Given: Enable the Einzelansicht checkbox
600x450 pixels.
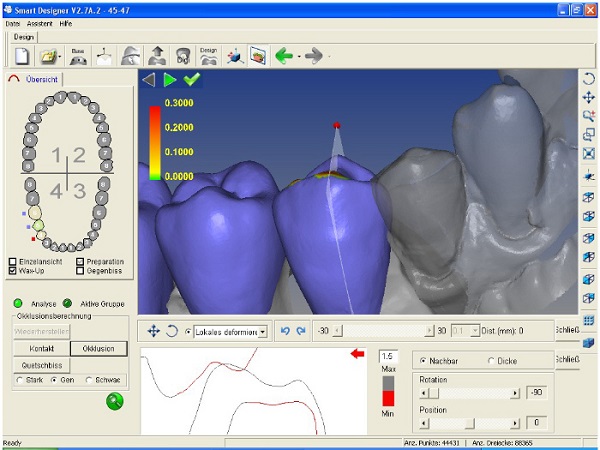Looking at the screenshot, I should click(x=12, y=261).
